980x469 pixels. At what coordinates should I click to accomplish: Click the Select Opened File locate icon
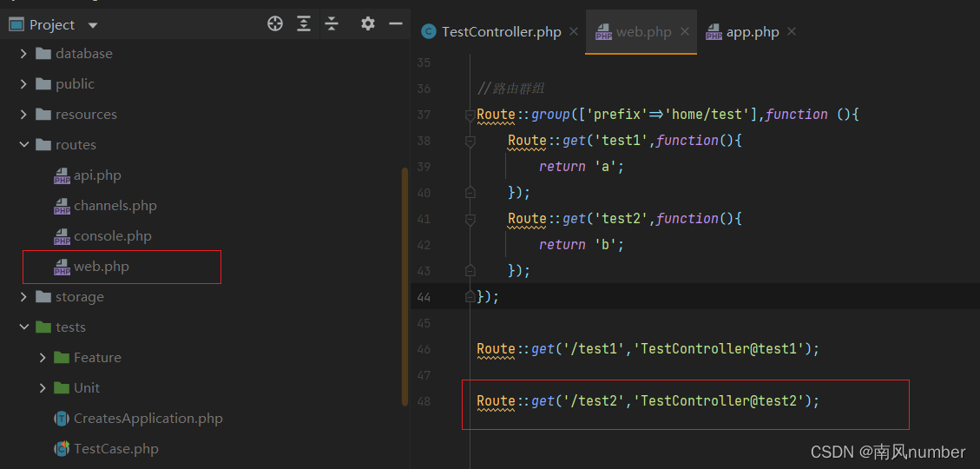click(275, 24)
